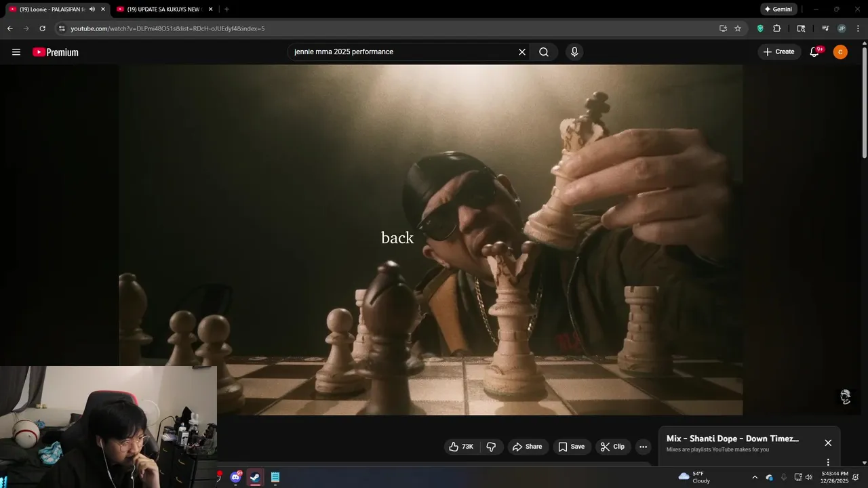Open the tab search side panel icon
Screen dimensions: 868x488
801,28
